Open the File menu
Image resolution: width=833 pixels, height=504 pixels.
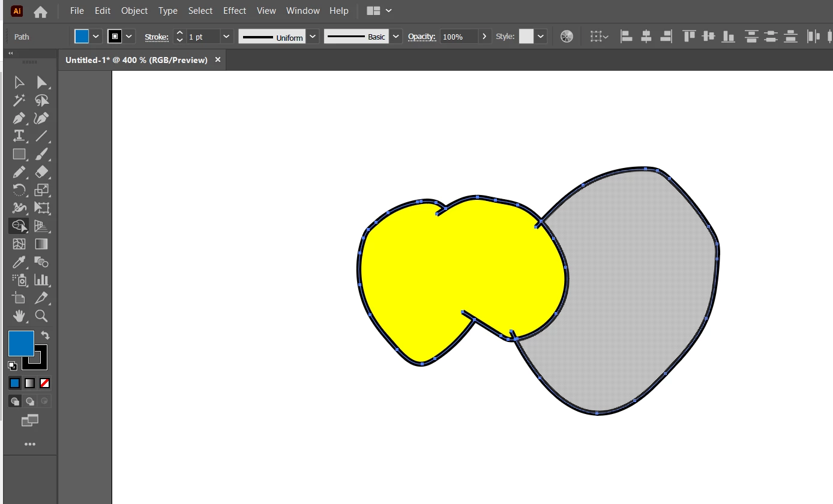pyautogui.click(x=77, y=11)
